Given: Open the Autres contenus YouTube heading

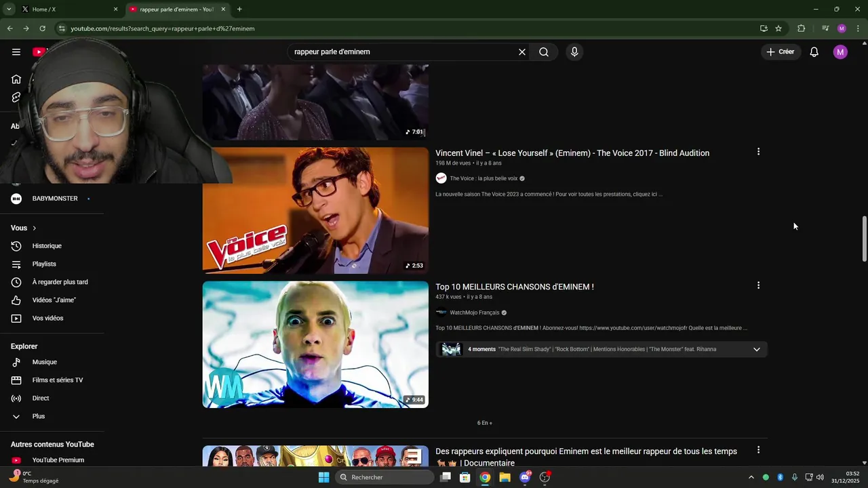Looking at the screenshot, I should 52,445.
